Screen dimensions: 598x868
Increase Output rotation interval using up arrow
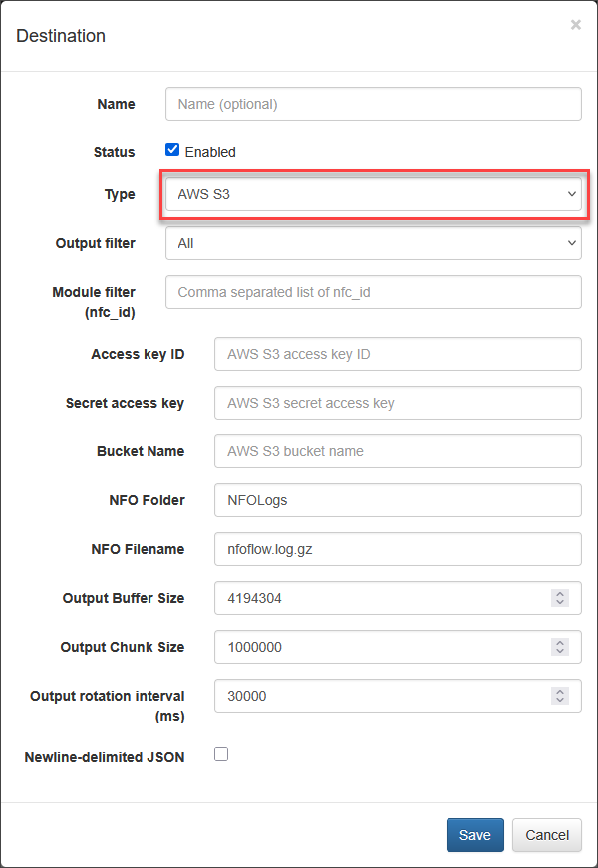coord(560,692)
